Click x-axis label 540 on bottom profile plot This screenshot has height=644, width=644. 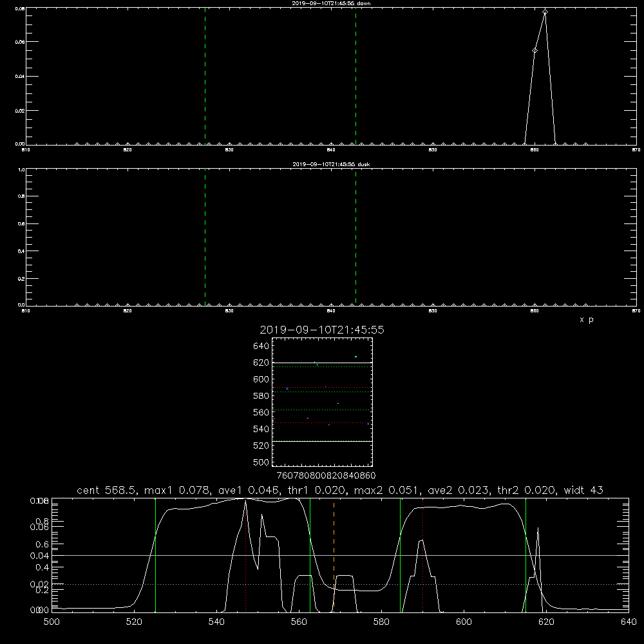click(216, 622)
